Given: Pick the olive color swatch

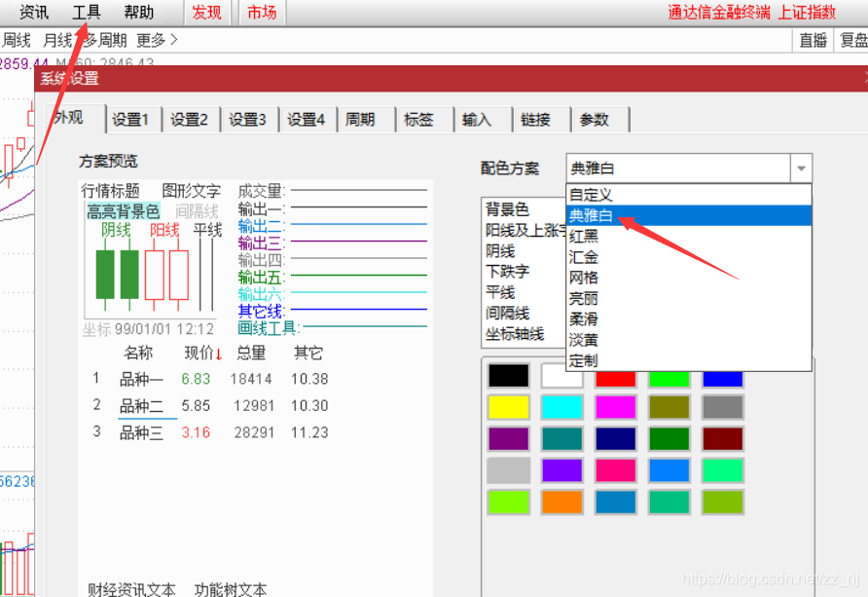Looking at the screenshot, I should [669, 407].
